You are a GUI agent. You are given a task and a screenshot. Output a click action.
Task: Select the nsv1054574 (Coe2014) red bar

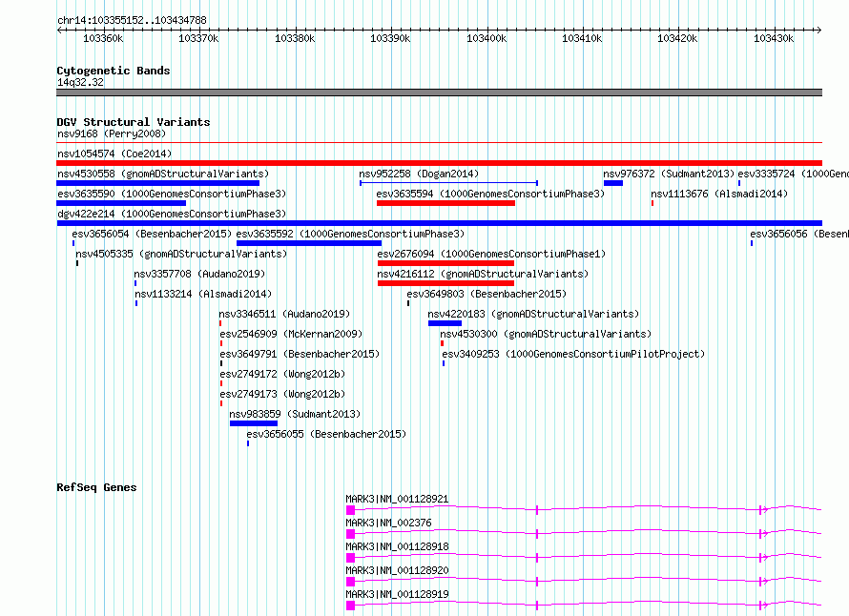[439, 163]
